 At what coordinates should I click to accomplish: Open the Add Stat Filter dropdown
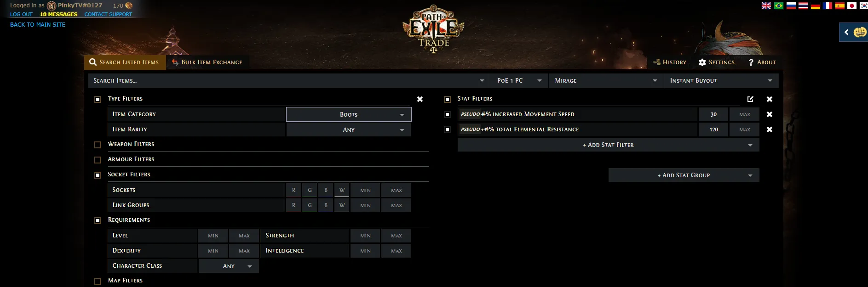608,145
